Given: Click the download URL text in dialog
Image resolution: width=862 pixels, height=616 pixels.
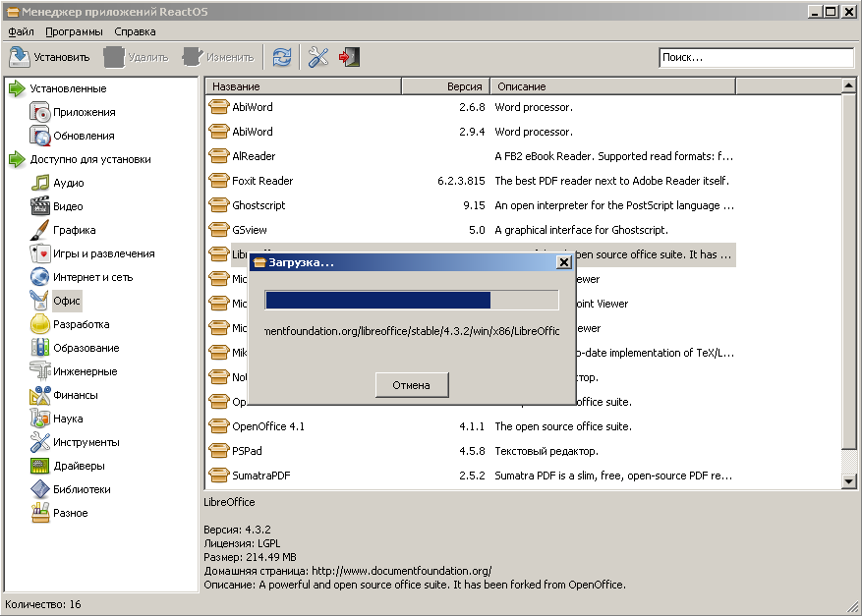Looking at the screenshot, I should coord(412,331).
